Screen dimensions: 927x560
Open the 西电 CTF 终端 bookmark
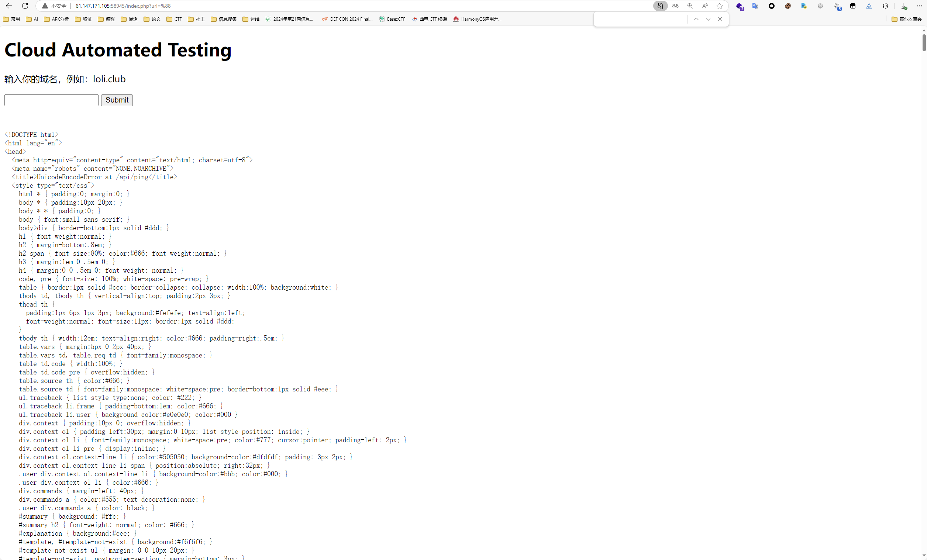point(430,19)
